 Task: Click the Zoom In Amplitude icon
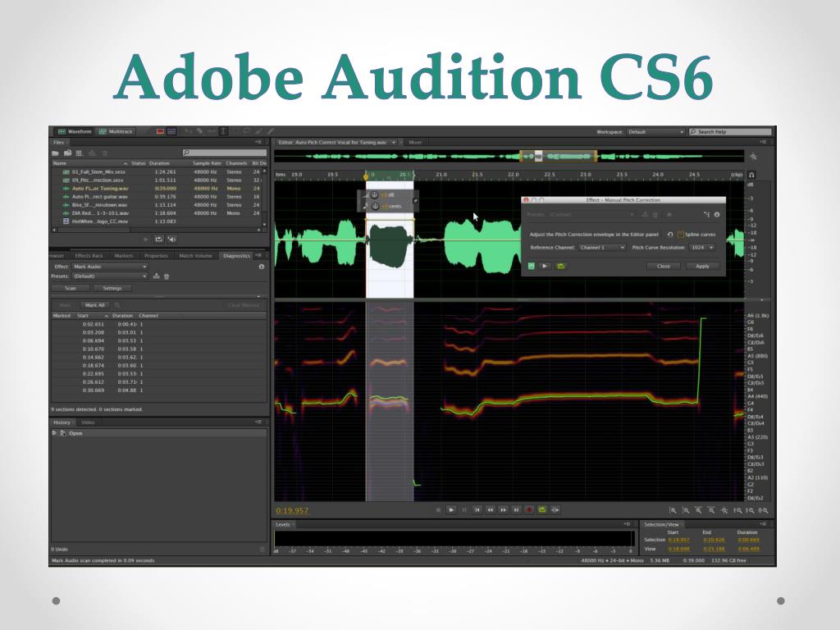coord(673,510)
